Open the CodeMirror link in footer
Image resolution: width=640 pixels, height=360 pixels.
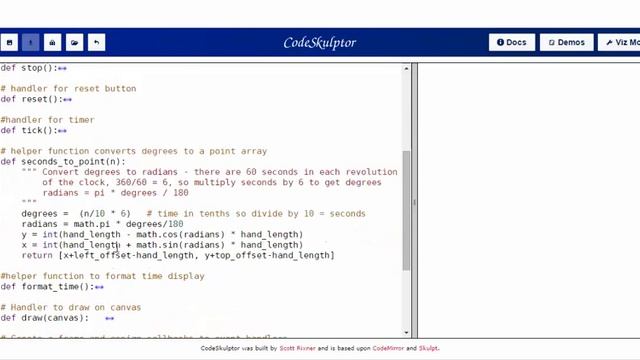388,348
